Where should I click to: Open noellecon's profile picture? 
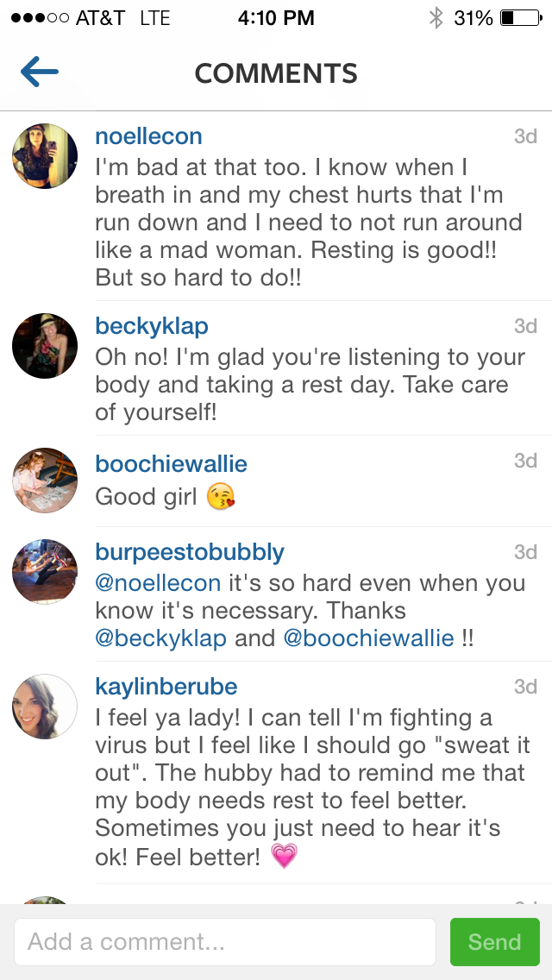(x=45, y=156)
